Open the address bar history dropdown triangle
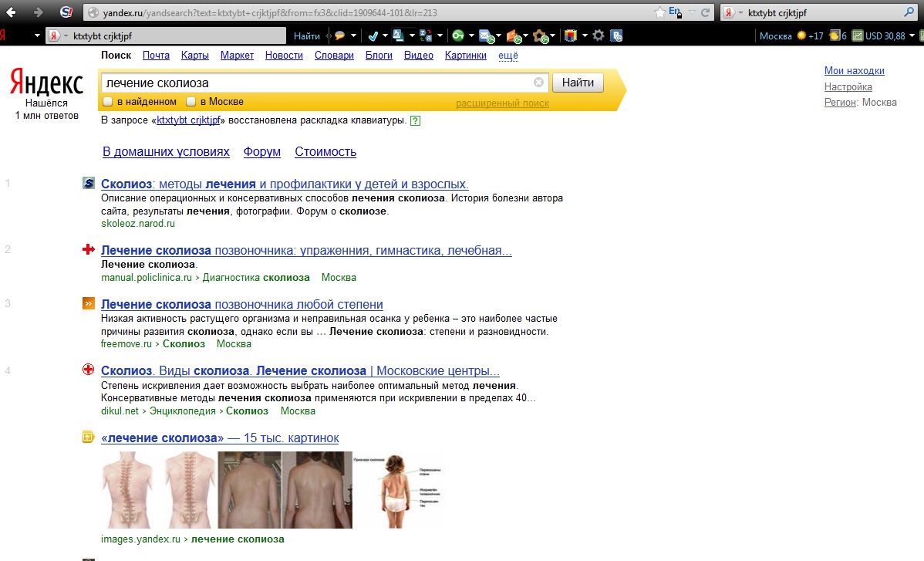 tap(693, 12)
